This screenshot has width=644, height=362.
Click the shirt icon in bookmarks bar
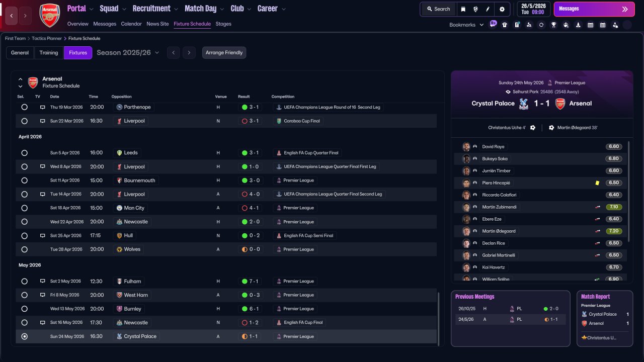coord(505,25)
